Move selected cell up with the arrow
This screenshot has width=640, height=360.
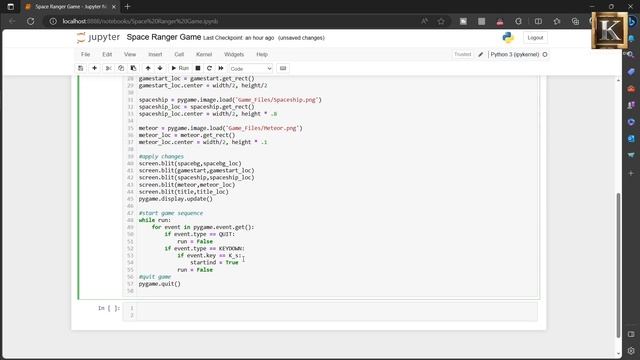(148, 68)
